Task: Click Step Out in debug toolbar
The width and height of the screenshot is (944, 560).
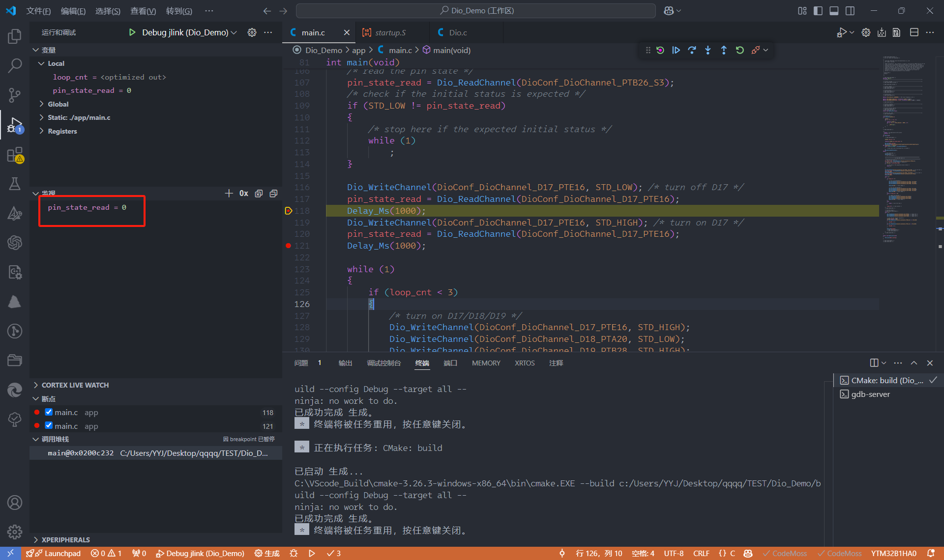Action: pos(724,50)
